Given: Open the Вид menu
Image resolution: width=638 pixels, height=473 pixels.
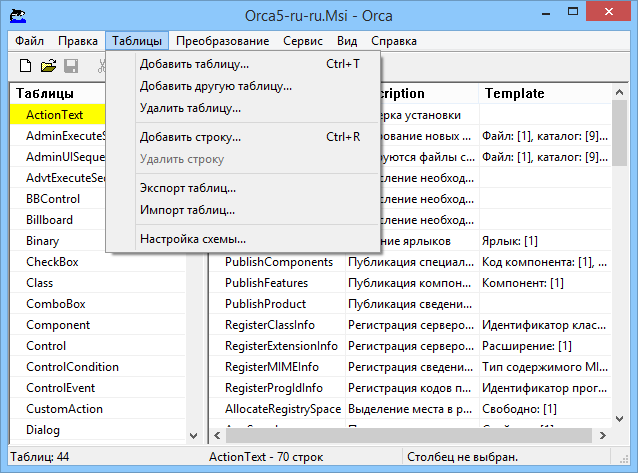Looking at the screenshot, I should (347, 41).
